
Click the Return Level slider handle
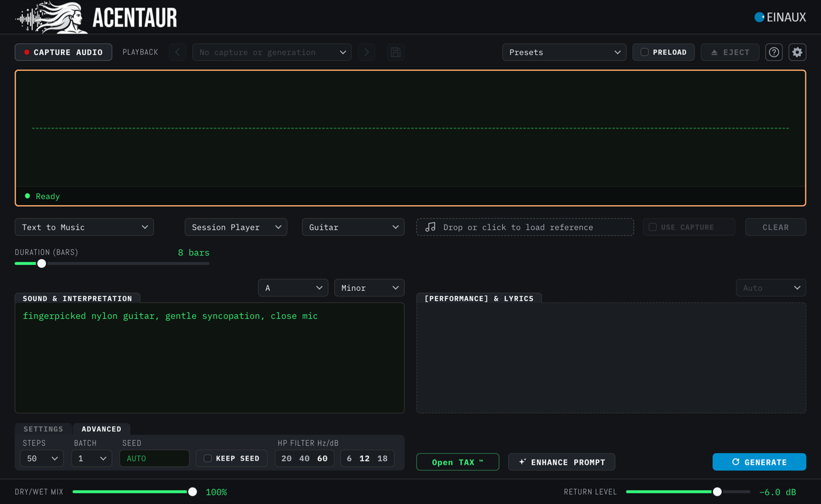coord(717,492)
